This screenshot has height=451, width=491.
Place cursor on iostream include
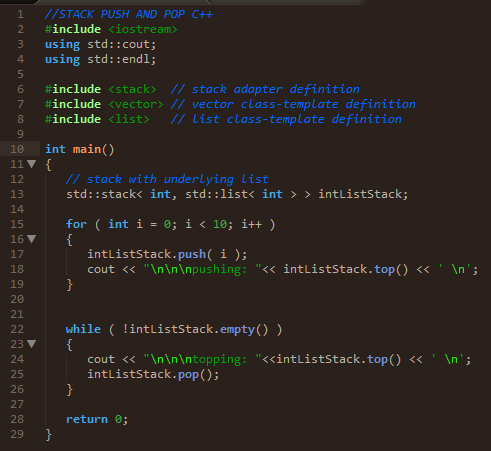coord(111,29)
